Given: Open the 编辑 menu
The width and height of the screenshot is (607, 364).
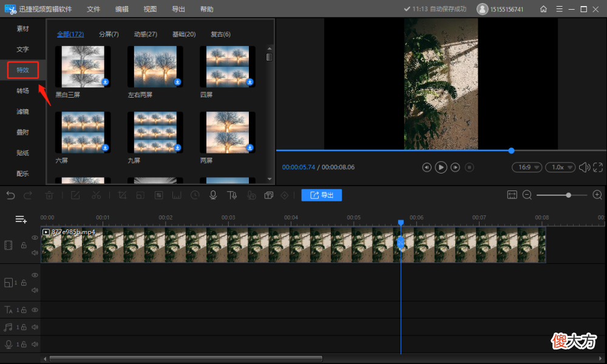Looking at the screenshot, I should coord(121,9).
